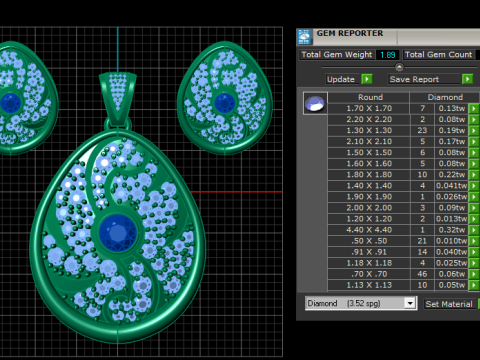Image resolution: width=480 pixels, height=360 pixels.
Task: Click green arrow for 1.13 X 1.13 row
Action: point(474,285)
